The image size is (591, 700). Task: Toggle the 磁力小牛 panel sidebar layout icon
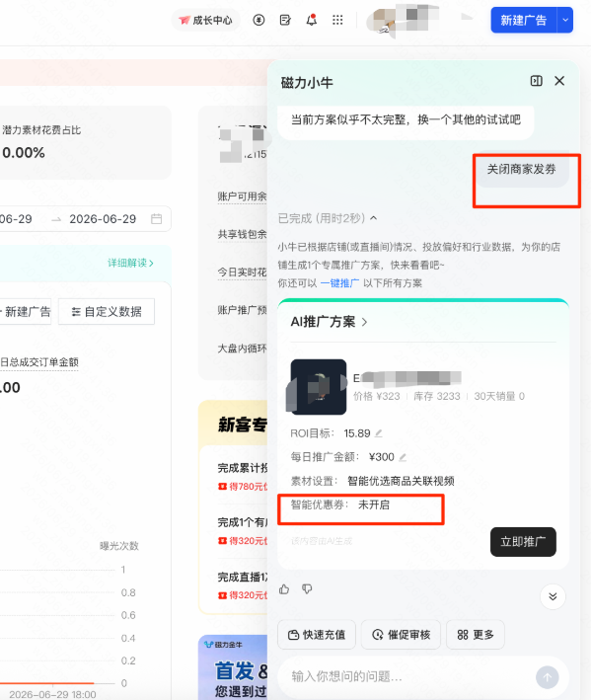coord(536,81)
